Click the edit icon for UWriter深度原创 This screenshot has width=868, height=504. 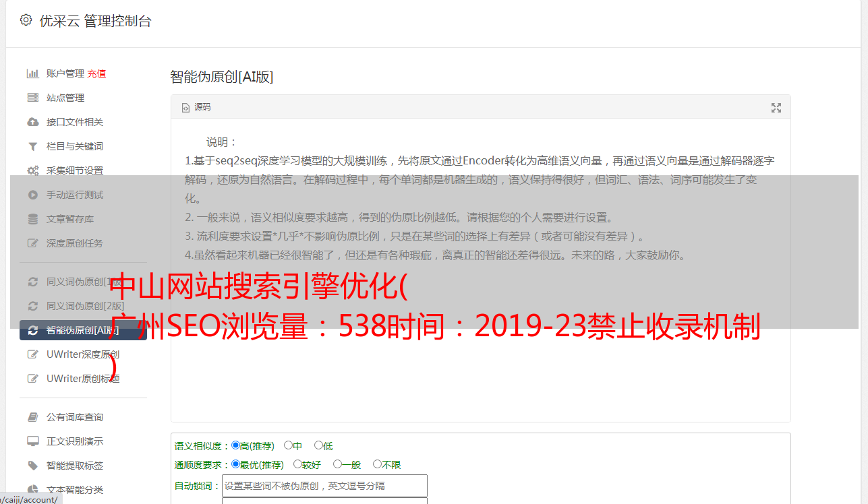point(32,354)
